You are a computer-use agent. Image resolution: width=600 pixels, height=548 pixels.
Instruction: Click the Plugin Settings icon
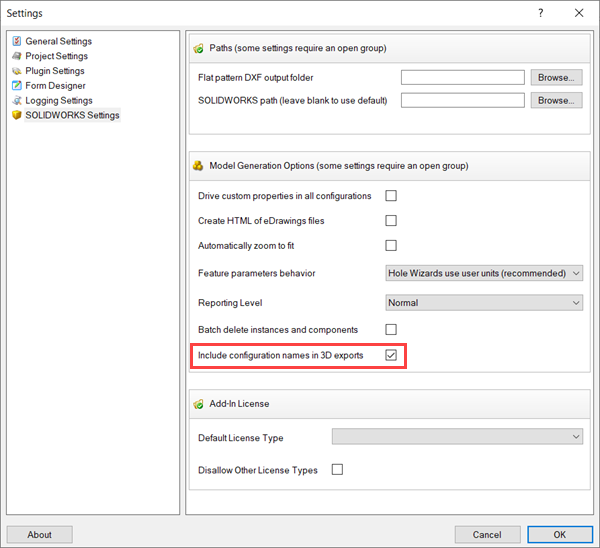(16, 71)
